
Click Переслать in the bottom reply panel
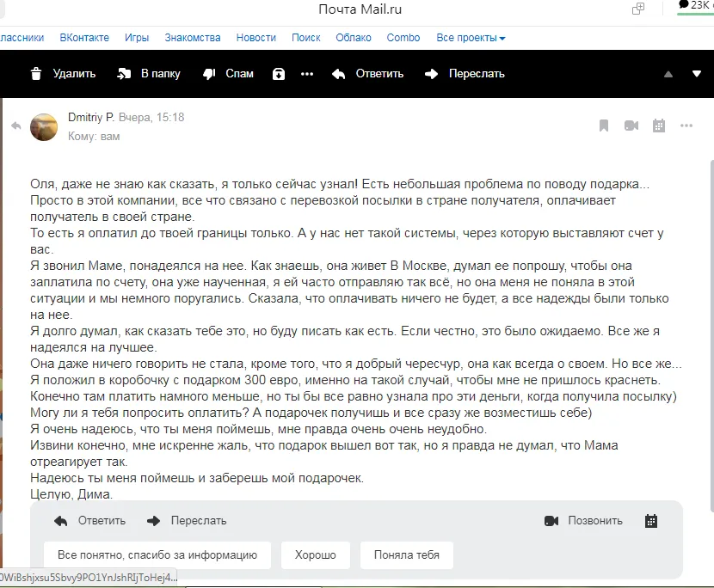tap(199, 521)
